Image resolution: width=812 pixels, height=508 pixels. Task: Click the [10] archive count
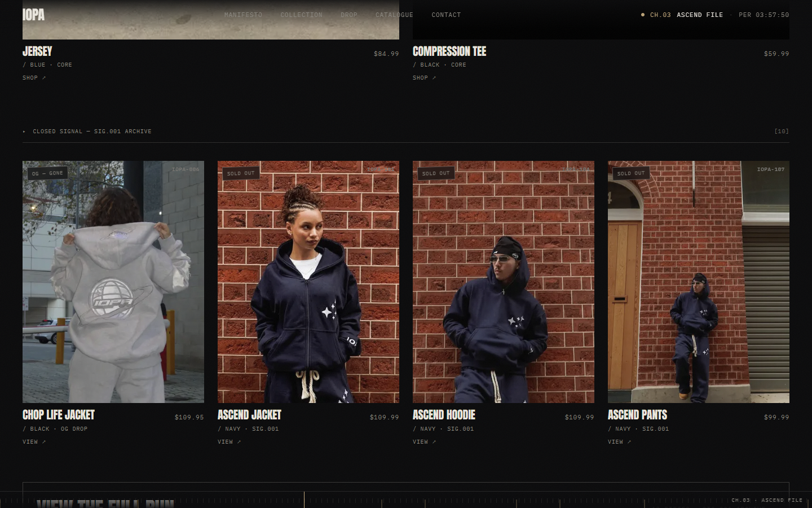(782, 132)
